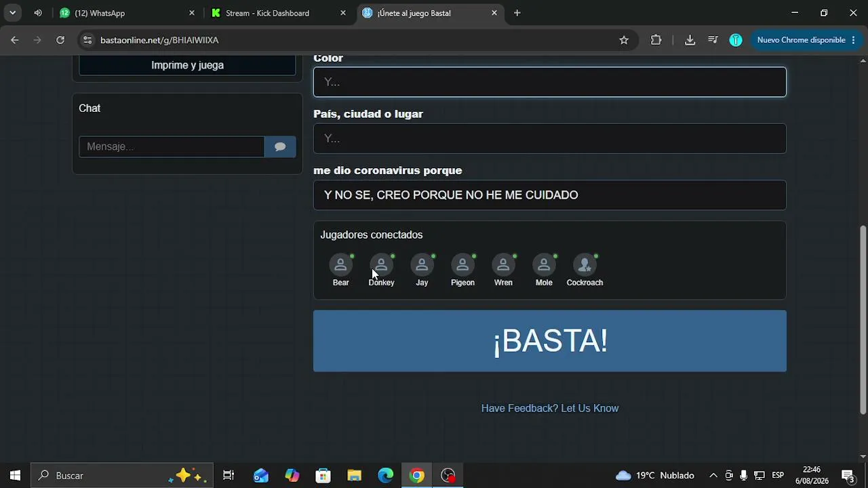The image size is (868, 488).
Task: Open File Explorer from the taskbar
Action: [355, 476]
